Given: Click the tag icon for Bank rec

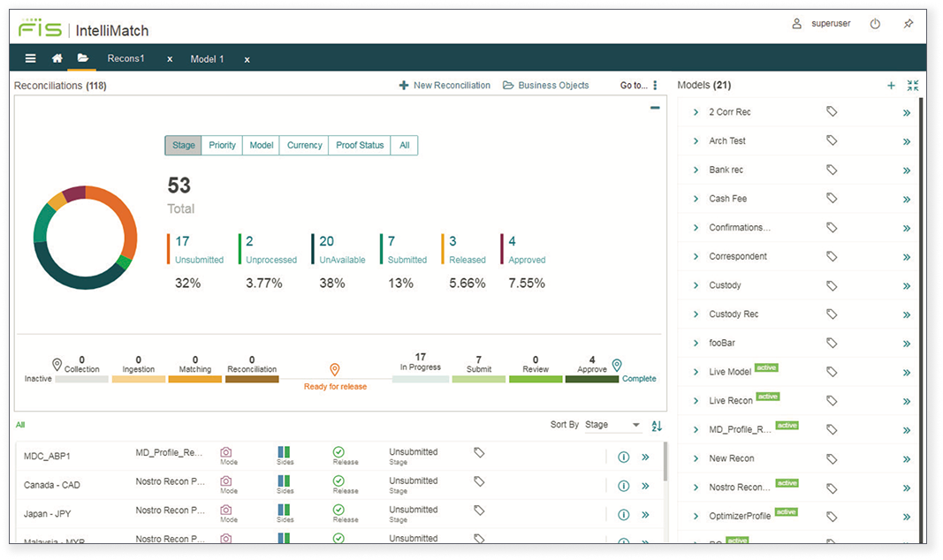Looking at the screenshot, I should (832, 170).
